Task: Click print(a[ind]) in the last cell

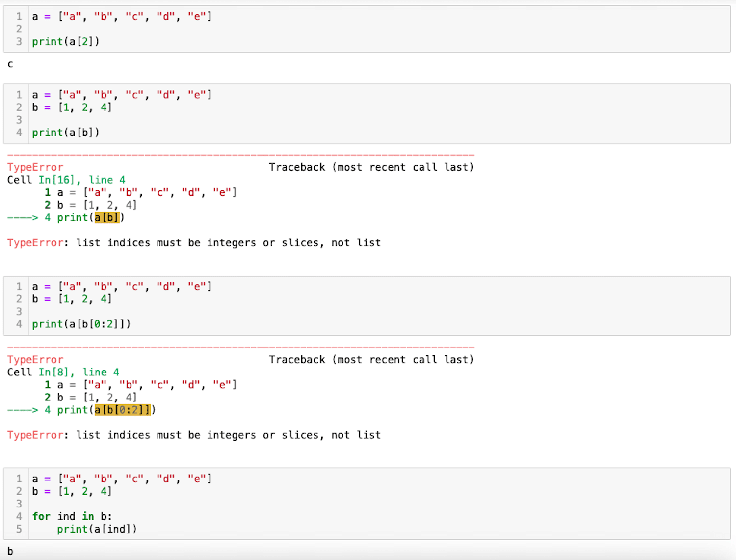Action: click(97, 529)
